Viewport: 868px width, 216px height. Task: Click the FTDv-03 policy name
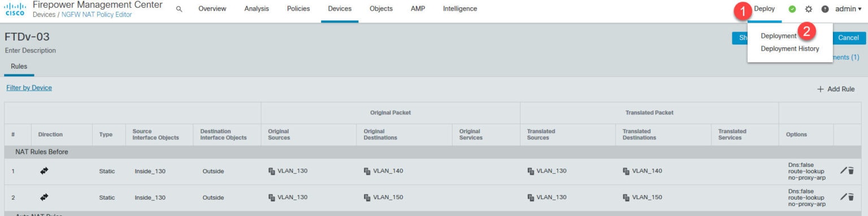pos(27,37)
